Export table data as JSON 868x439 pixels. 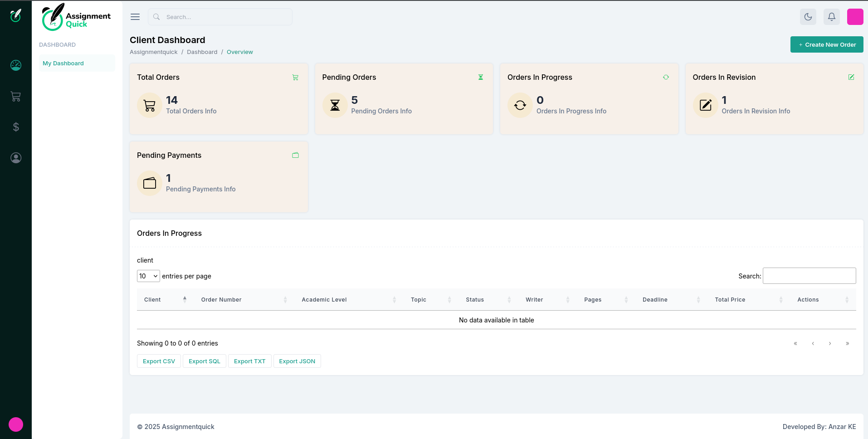click(297, 361)
